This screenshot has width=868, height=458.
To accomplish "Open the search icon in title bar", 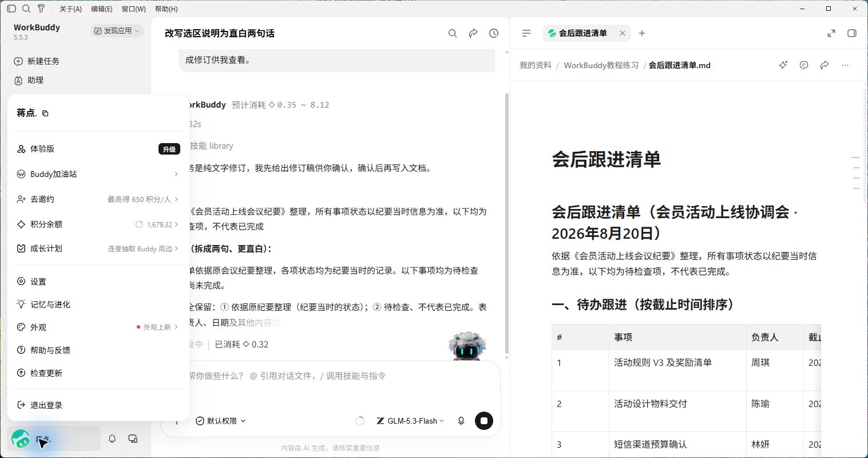I will click(26, 9).
